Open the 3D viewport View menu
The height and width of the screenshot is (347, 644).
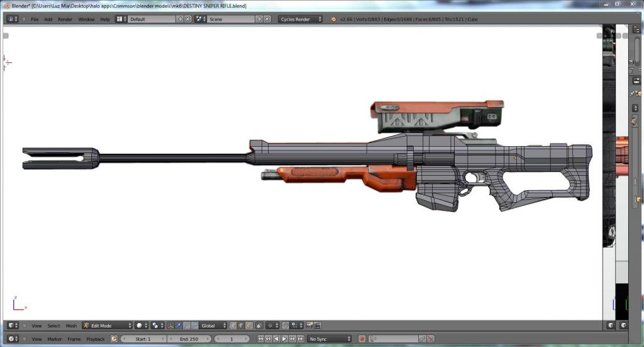[x=36, y=326]
